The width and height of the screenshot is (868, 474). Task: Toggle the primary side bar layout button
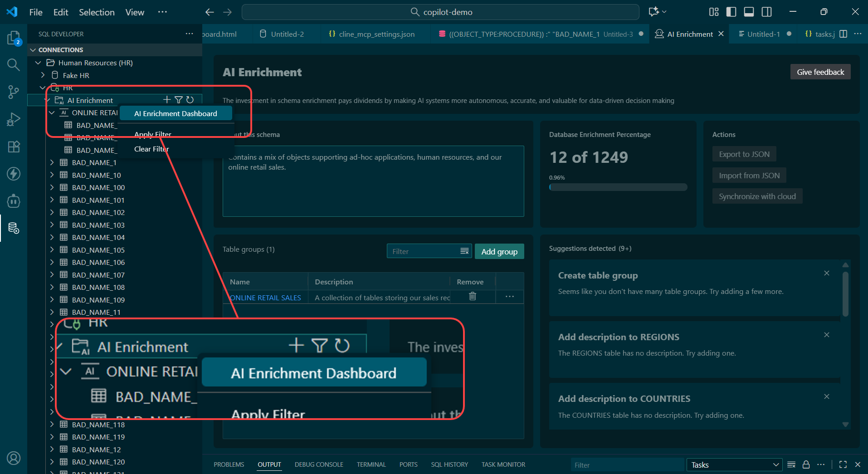731,12
